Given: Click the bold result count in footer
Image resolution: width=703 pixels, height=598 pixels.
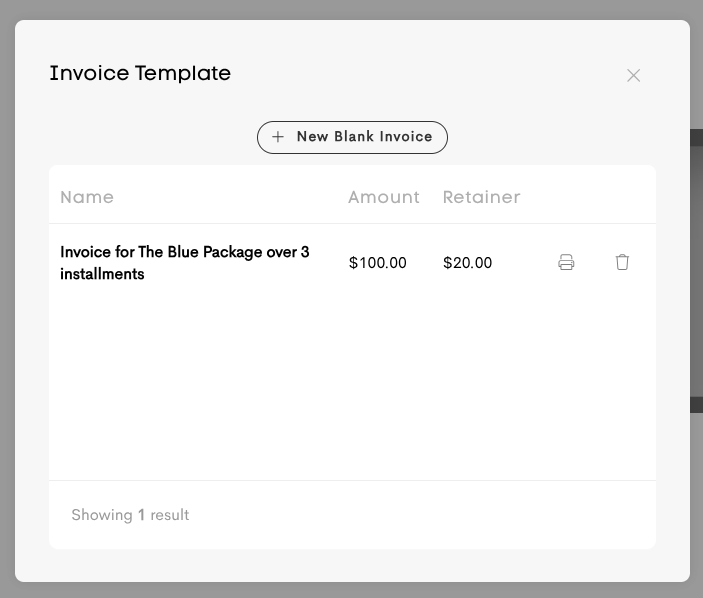Looking at the screenshot, I should (x=141, y=515).
